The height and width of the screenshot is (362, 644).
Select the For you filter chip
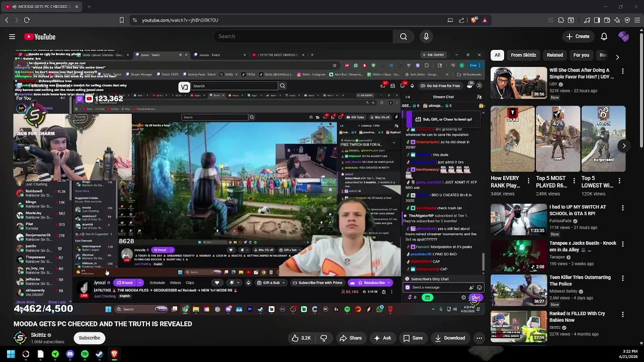581,55
